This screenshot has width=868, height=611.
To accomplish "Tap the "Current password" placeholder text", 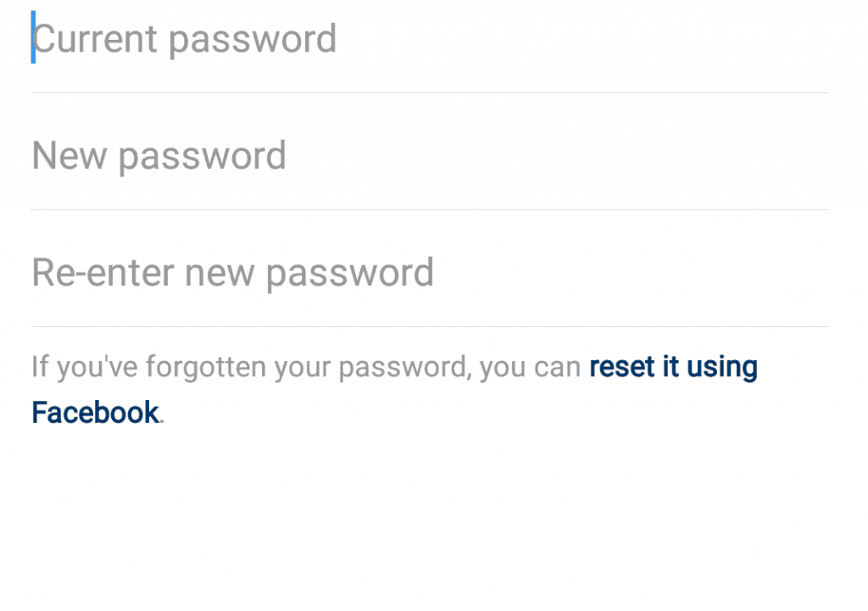I will 185,40.
